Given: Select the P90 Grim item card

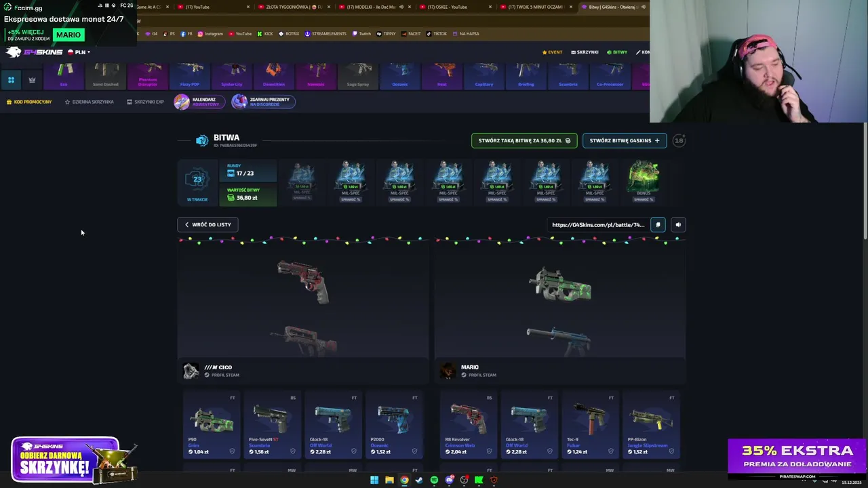Looking at the screenshot, I should point(212,426).
